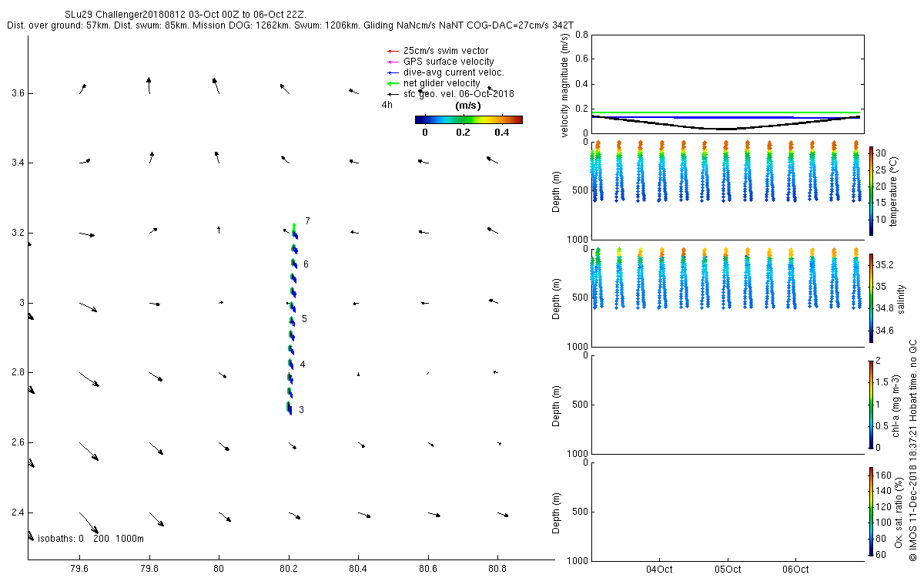Click the blue dive-avg current arrow in legend

tap(393, 72)
